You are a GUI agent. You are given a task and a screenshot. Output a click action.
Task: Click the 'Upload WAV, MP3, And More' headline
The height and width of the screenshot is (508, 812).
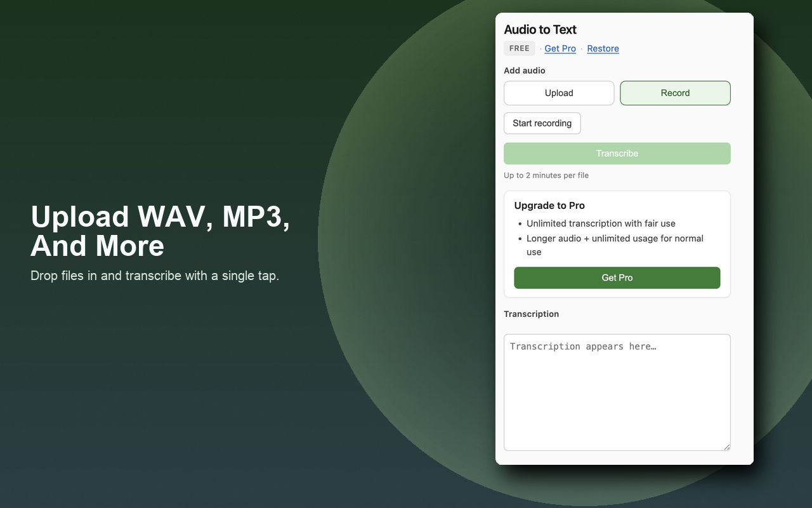click(160, 231)
